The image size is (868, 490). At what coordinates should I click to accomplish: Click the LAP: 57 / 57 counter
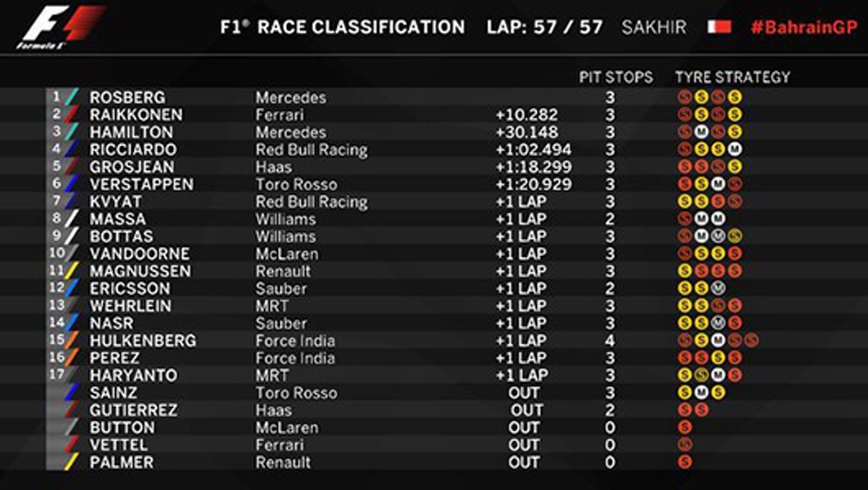tap(545, 28)
